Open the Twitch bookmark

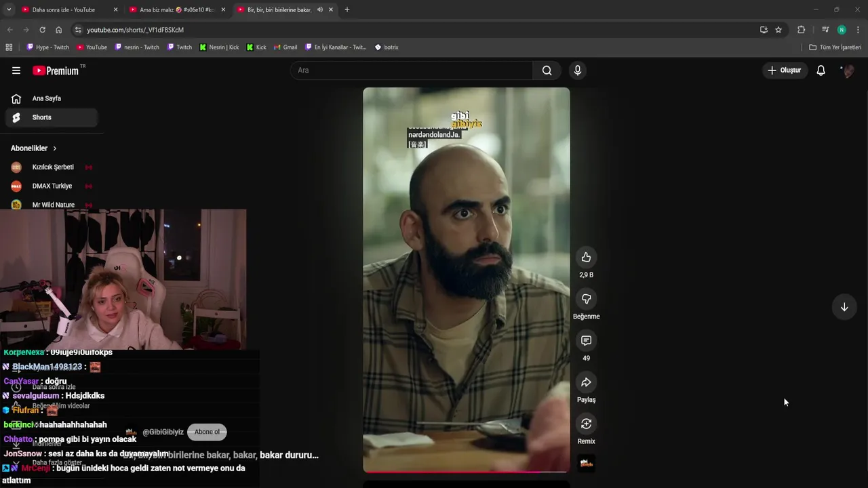(180, 47)
